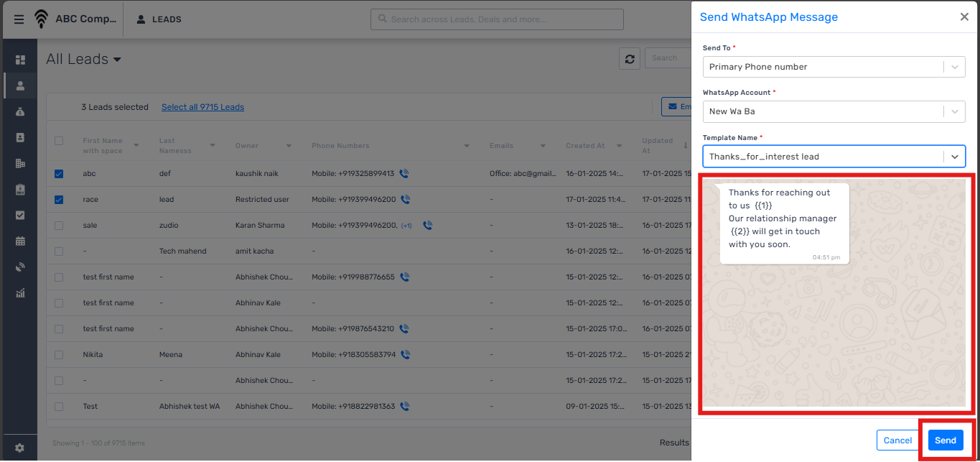Screen dimensions: 980x462
Task: Click the Updated At sort arrow
Action: pos(687,146)
